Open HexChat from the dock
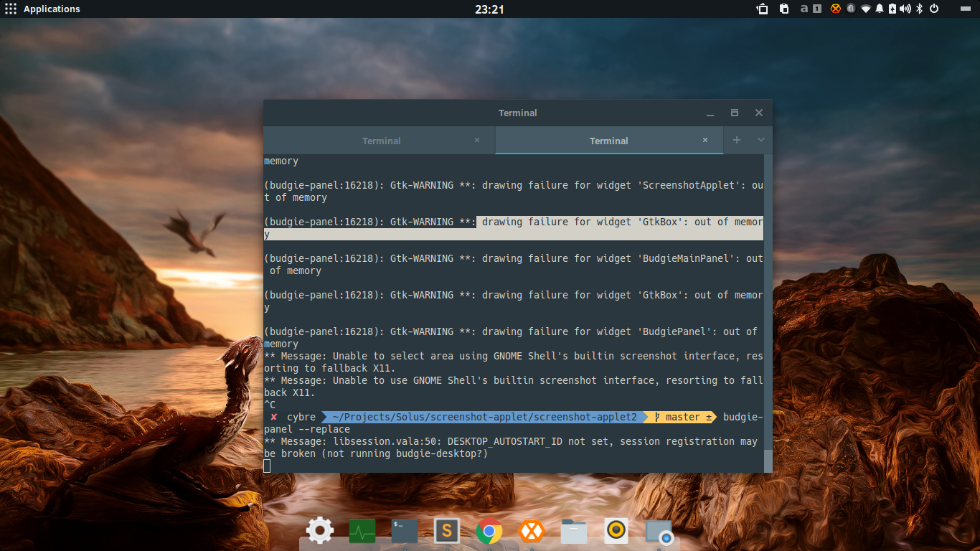The height and width of the screenshot is (551, 980). 532,532
